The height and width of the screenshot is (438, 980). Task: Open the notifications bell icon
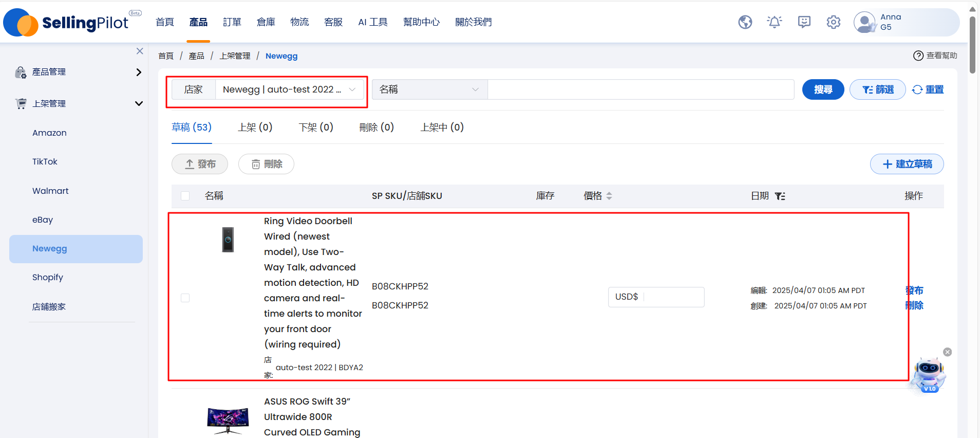click(775, 22)
